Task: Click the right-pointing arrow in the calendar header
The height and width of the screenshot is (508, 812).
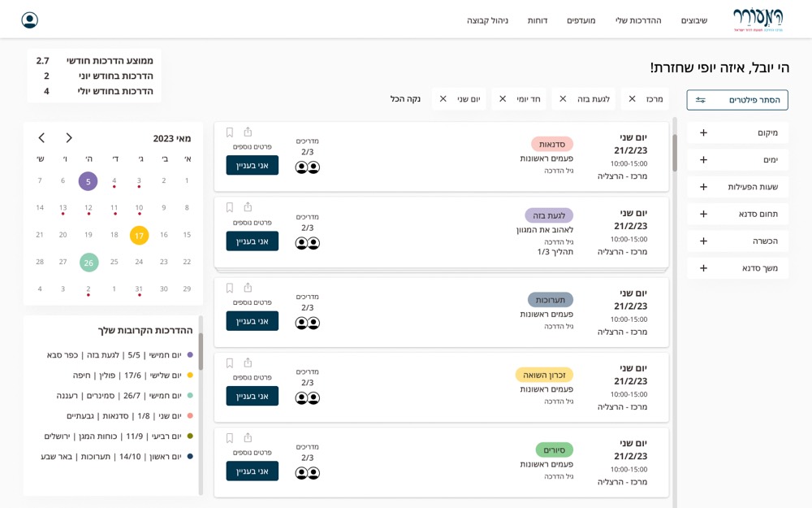Action: [69, 137]
